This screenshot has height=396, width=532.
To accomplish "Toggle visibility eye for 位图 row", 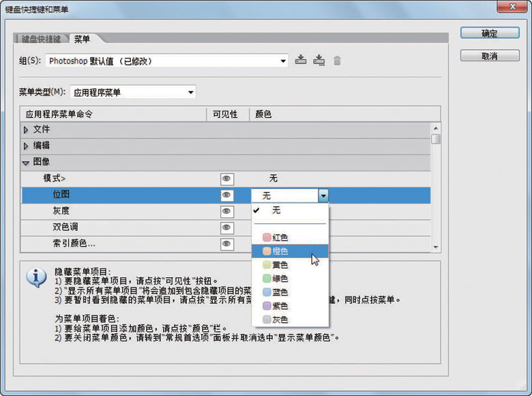I will tap(227, 195).
